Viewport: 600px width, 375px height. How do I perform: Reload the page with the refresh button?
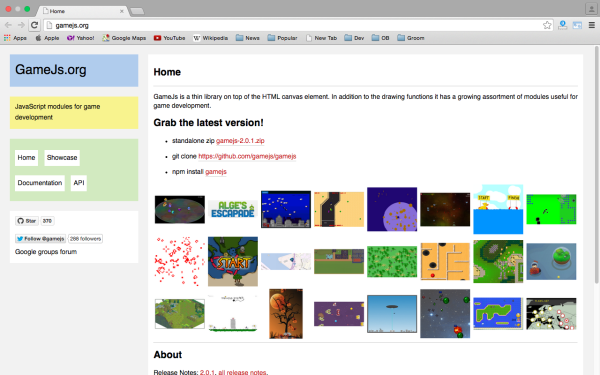[34, 25]
